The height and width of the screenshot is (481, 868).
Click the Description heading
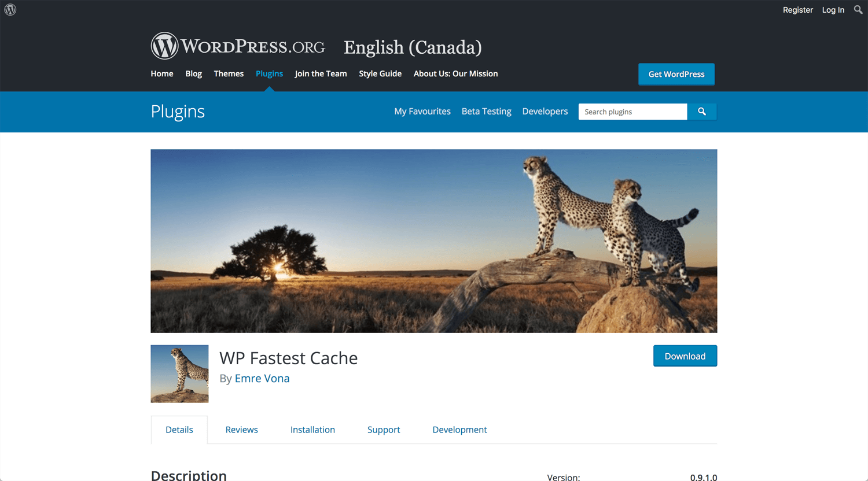189,475
